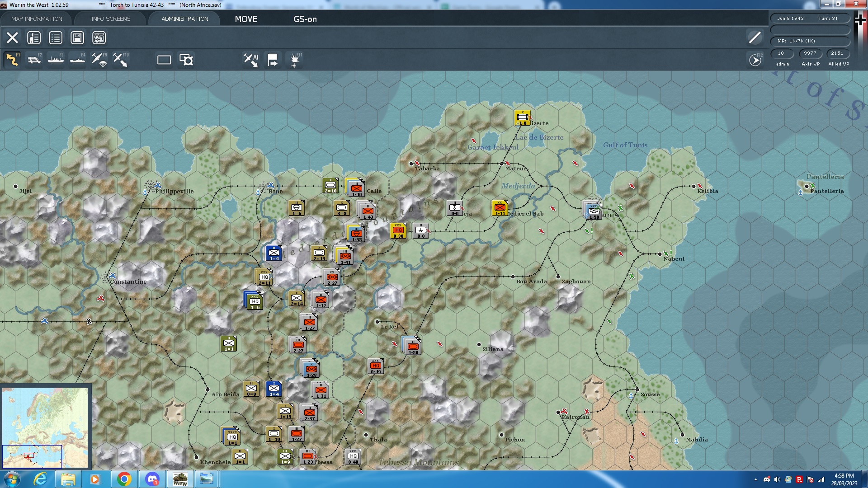
Task: Enable air transport paradrop mode (F9)
Action: 99,60
